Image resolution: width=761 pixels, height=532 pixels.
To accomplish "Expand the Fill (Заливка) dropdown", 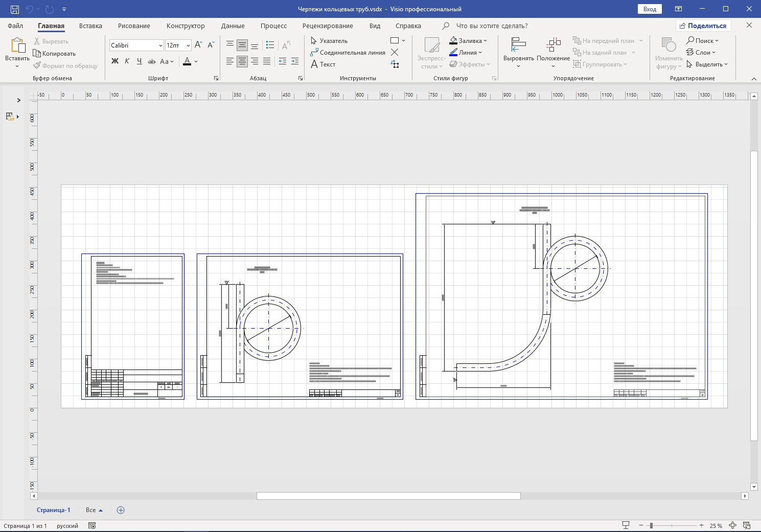I will coord(485,41).
